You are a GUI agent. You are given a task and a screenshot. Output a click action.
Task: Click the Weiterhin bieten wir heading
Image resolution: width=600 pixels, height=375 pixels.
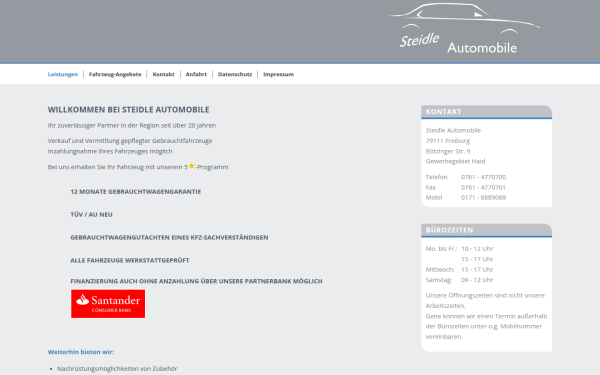[x=81, y=352]
